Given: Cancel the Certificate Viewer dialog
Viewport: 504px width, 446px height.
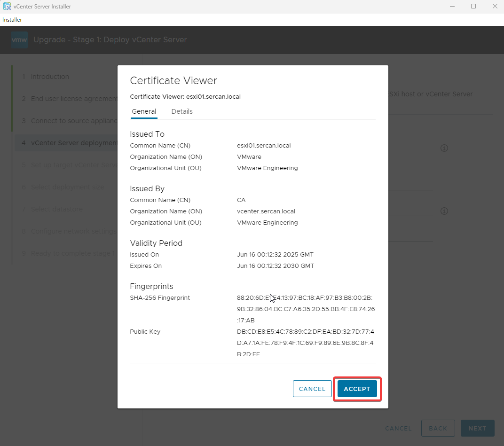Looking at the screenshot, I should (x=312, y=389).
